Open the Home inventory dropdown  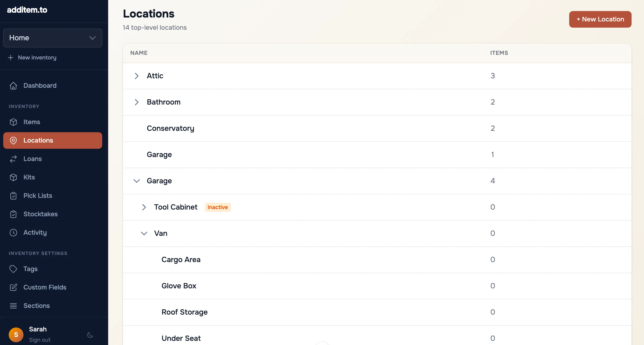coord(53,38)
